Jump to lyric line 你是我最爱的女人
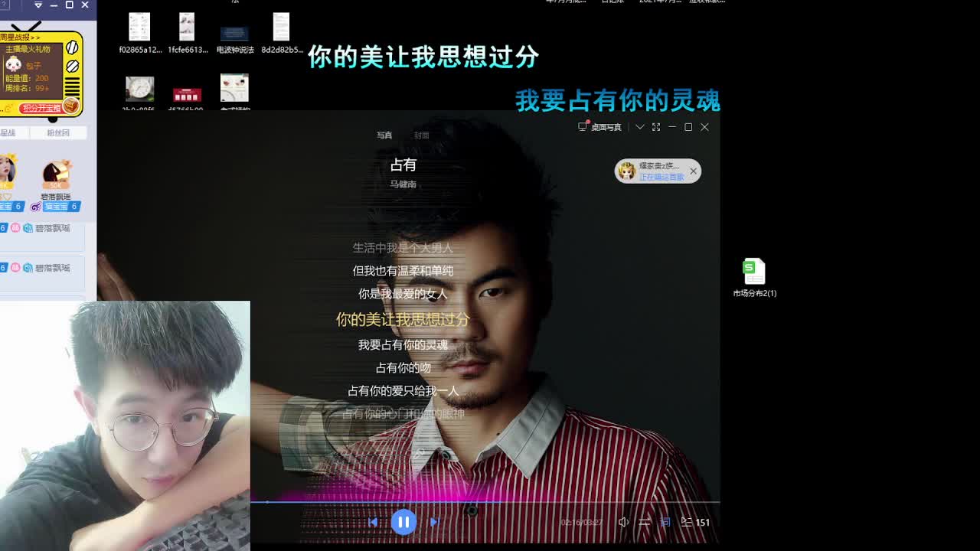The width and height of the screenshot is (980, 551). (x=403, y=294)
